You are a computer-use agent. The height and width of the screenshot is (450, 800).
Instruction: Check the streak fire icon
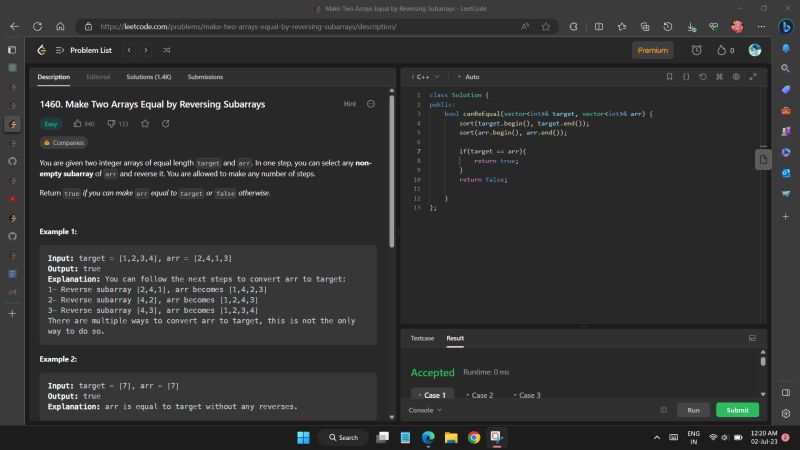[x=721, y=50]
